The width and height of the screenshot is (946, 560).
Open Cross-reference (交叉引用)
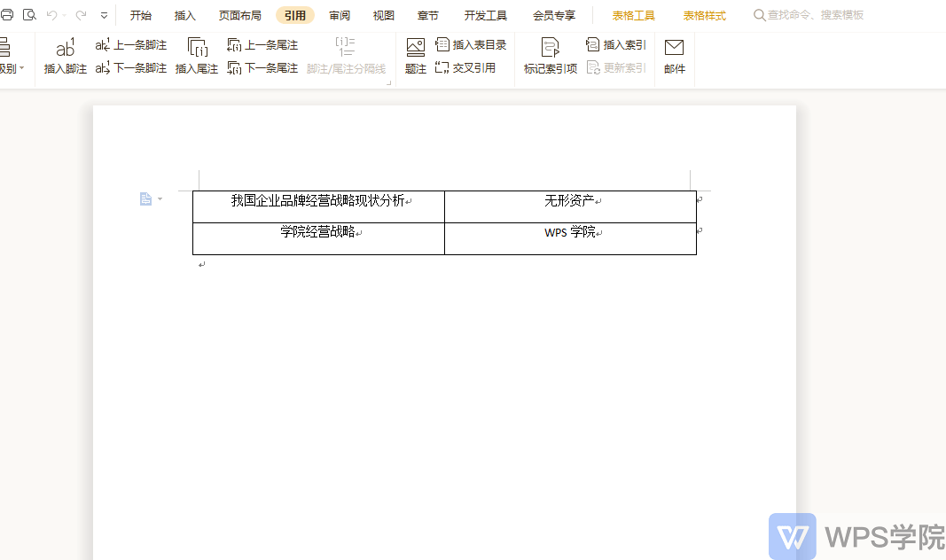point(465,67)
